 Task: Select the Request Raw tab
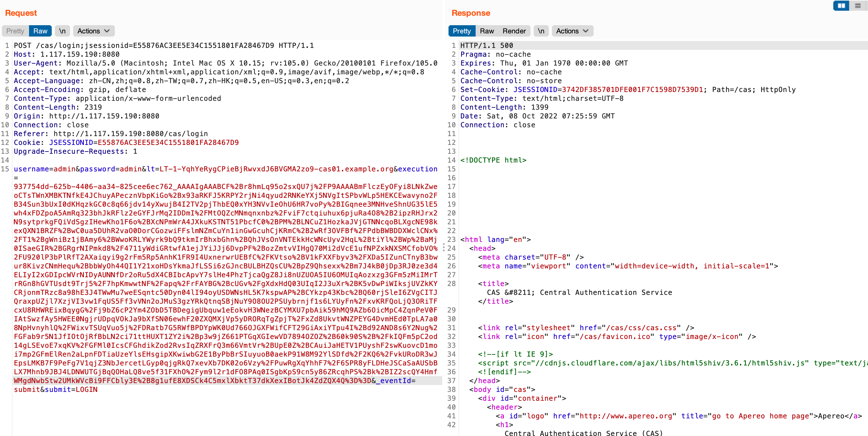pyautogui.click(x=40, y=31)
